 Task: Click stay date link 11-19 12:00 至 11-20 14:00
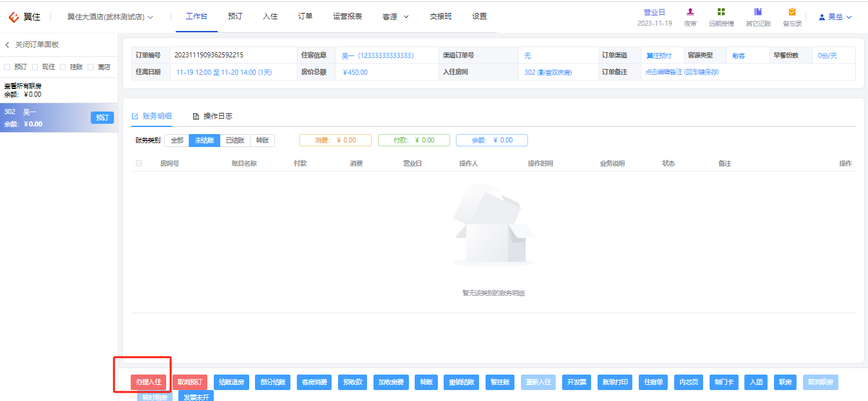click(x=224, y=72)
